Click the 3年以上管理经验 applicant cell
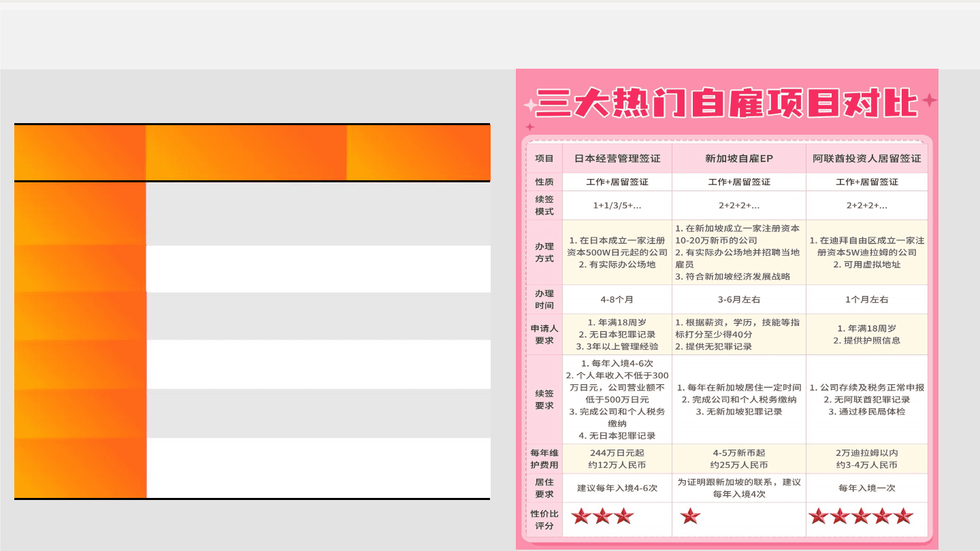 click(x=617, y=334)
